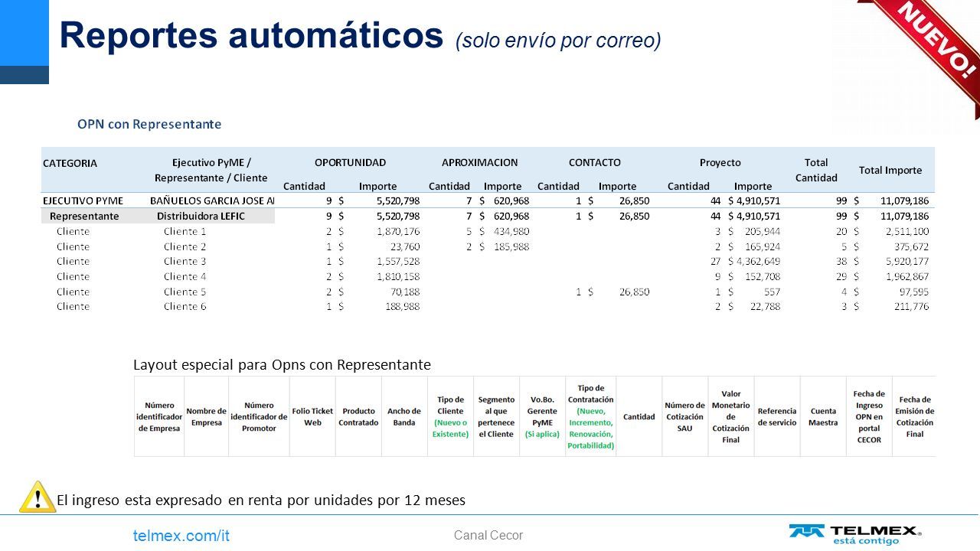Click 'Número de Cotización SAU' layout header
The image size is (980, 551).
[684, 416]
